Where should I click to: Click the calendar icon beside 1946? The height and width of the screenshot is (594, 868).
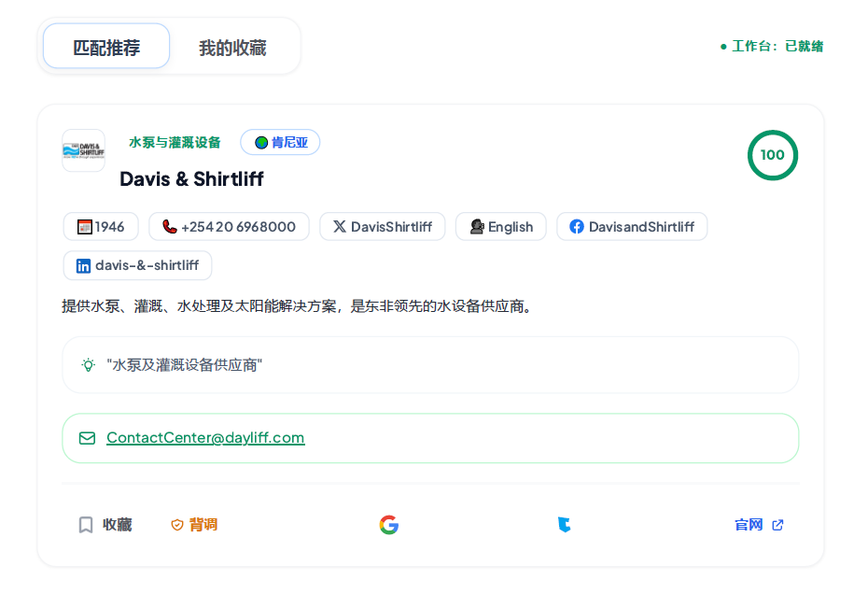pyautogui.click(x=85, y=227)
